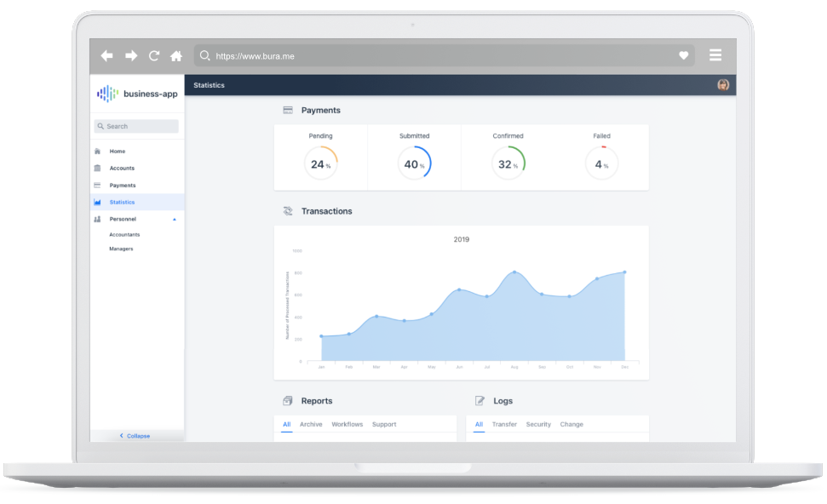
Task: Collapse the Personnel section arrow
Action: tap(175, 220)
